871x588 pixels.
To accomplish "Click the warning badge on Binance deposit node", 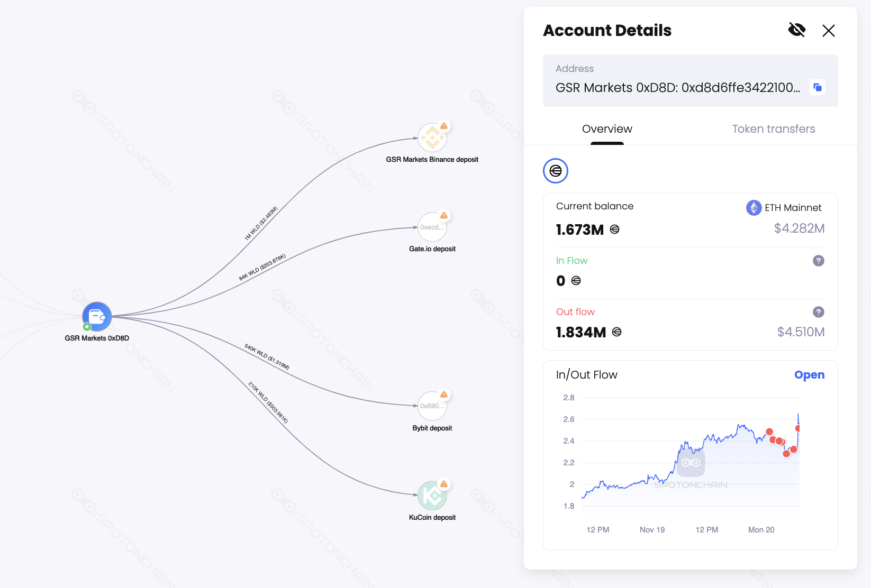I will [444, 125].
